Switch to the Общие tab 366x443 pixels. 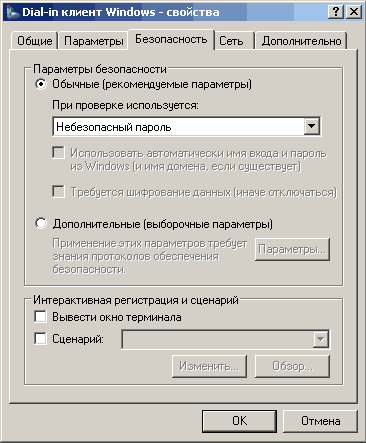(35, 41)
